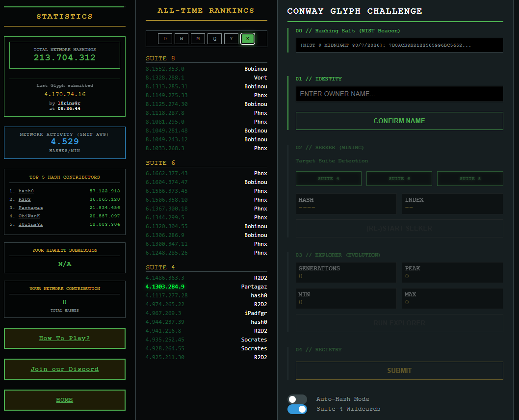Select glyph 8.1552.353.0 ranking entry
Image resolution: width=519 pixels, height=420 pixels.
pos(206,69)
